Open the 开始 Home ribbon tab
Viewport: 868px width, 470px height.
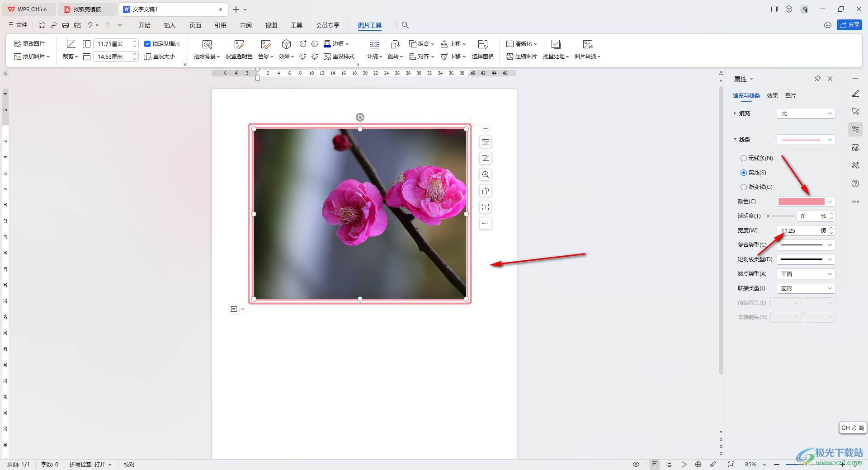click(145, 25)
